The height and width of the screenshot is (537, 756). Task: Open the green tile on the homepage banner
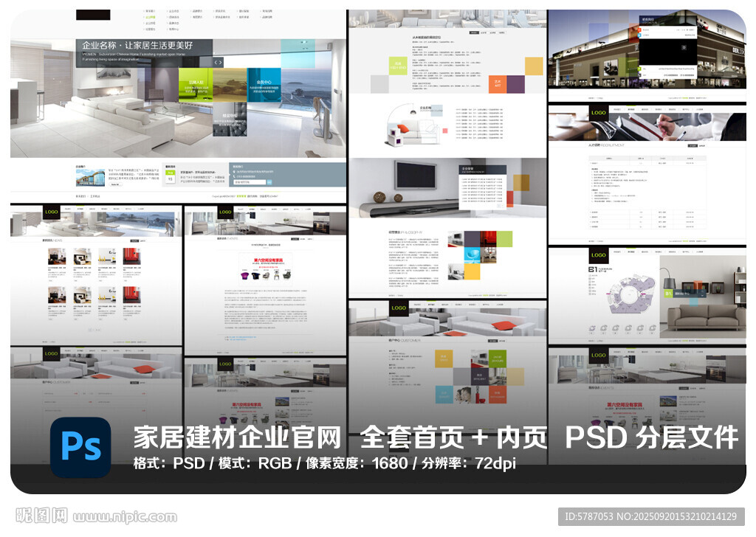point(195,85)
